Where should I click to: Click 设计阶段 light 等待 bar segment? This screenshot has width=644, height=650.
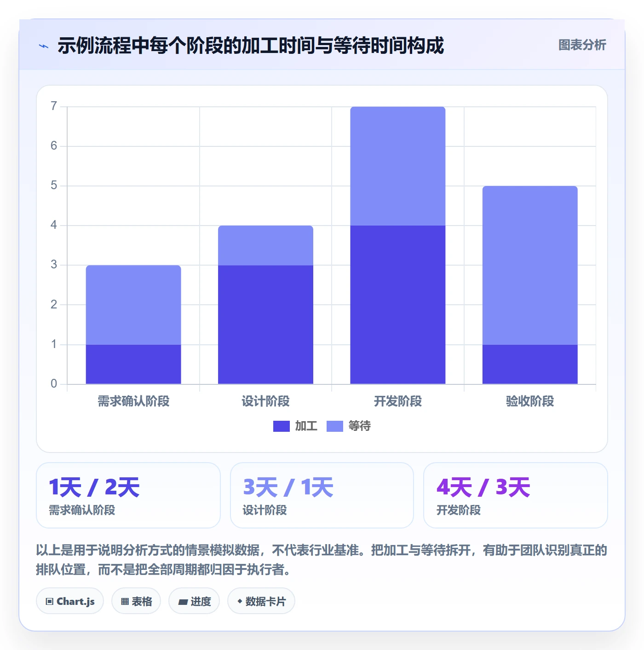(265, 245)
